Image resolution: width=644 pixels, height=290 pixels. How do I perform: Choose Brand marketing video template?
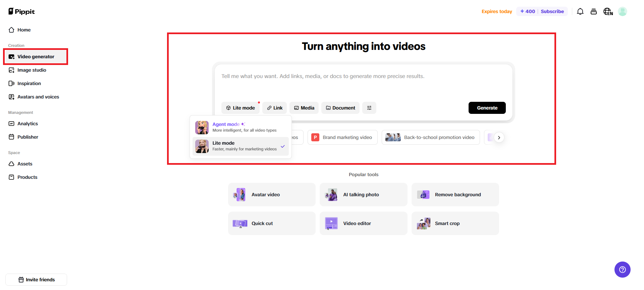(342, 137)
